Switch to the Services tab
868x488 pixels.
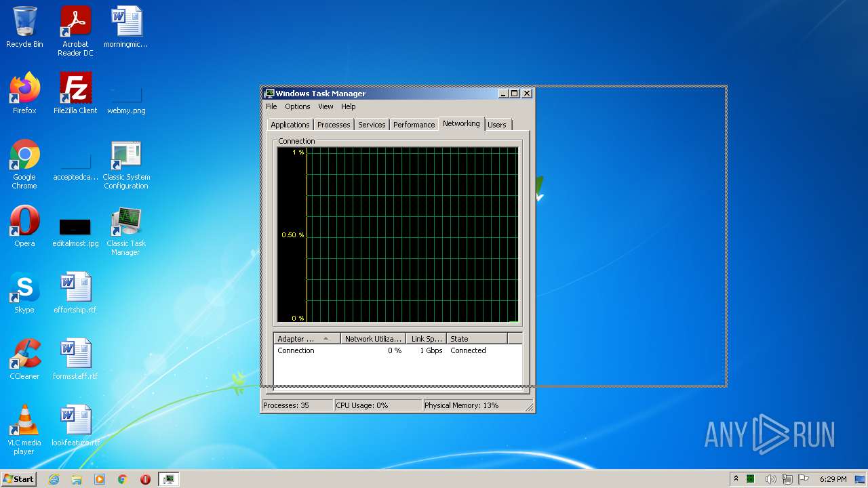point(372,125)
